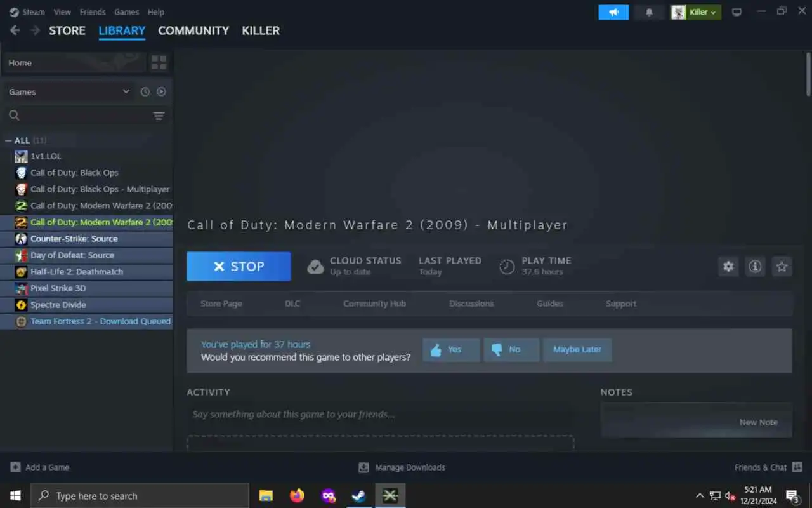Expand the Killer account dropdown

[x=696, y=12]
